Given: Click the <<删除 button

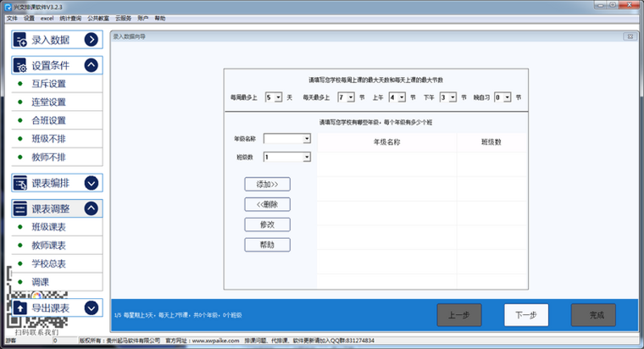Looking at the screenshot, I should coord(268,204).
